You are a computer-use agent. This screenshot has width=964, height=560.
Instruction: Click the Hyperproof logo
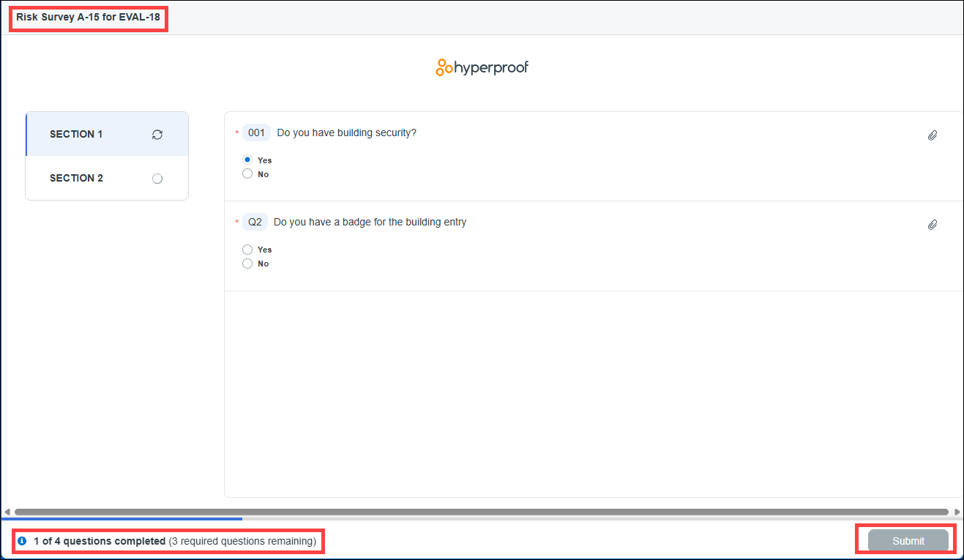[482, 67]
